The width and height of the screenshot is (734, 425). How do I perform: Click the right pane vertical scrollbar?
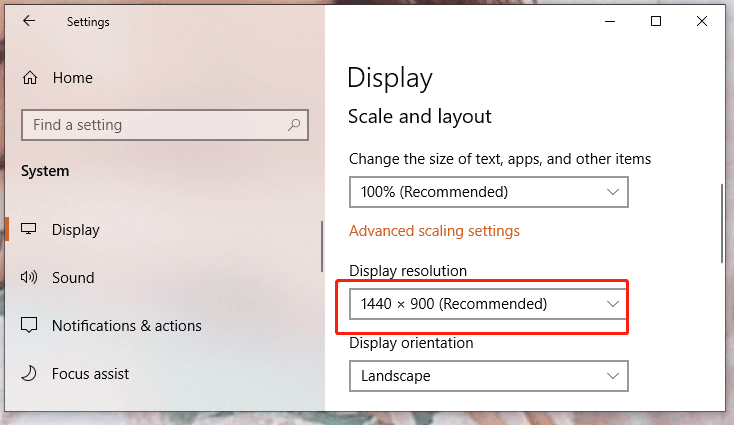(722, 223)
